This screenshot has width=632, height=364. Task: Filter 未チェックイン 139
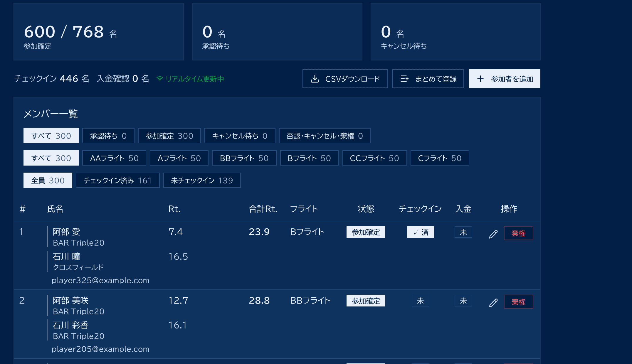[x=202, y=180]
